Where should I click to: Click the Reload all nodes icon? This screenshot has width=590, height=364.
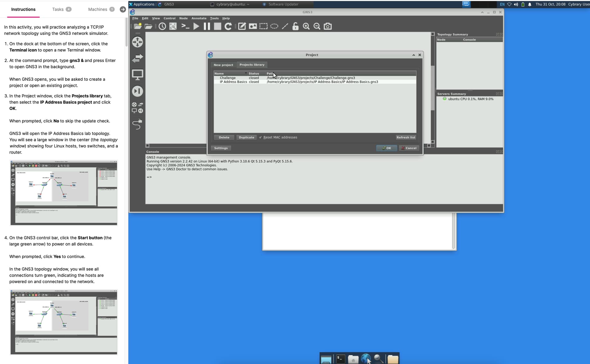coord(228,26)
